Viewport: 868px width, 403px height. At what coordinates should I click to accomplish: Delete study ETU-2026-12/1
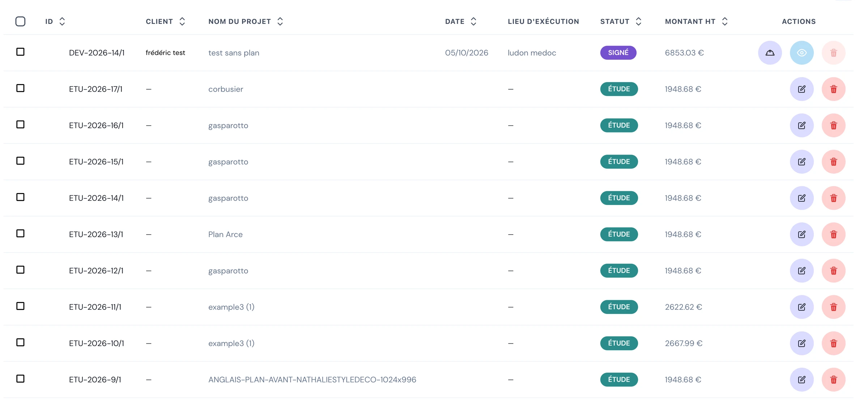pos(833,270)
